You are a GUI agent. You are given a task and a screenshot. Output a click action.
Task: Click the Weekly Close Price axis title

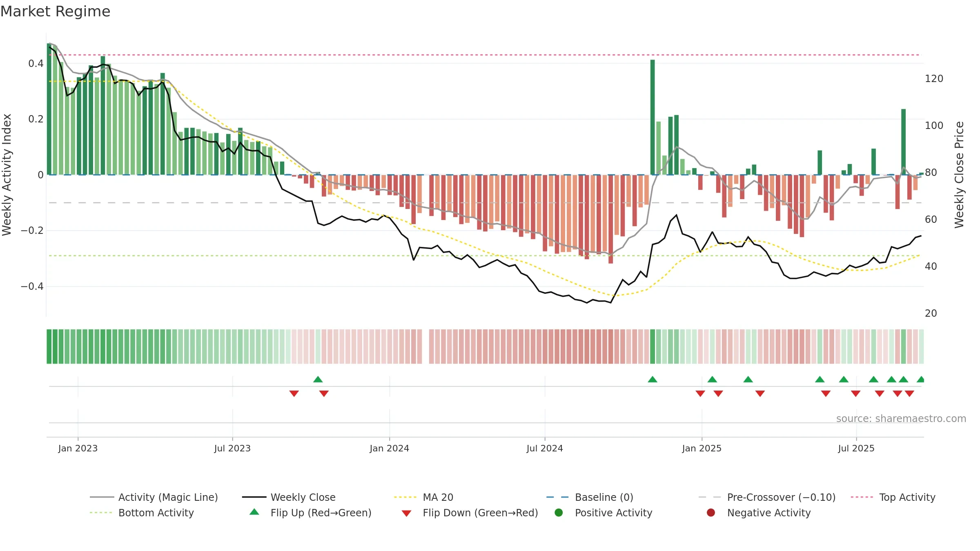tap(959, 175)
